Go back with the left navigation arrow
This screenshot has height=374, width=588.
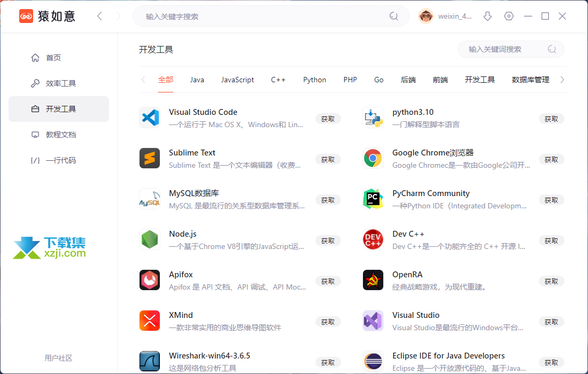coord(99,16)
